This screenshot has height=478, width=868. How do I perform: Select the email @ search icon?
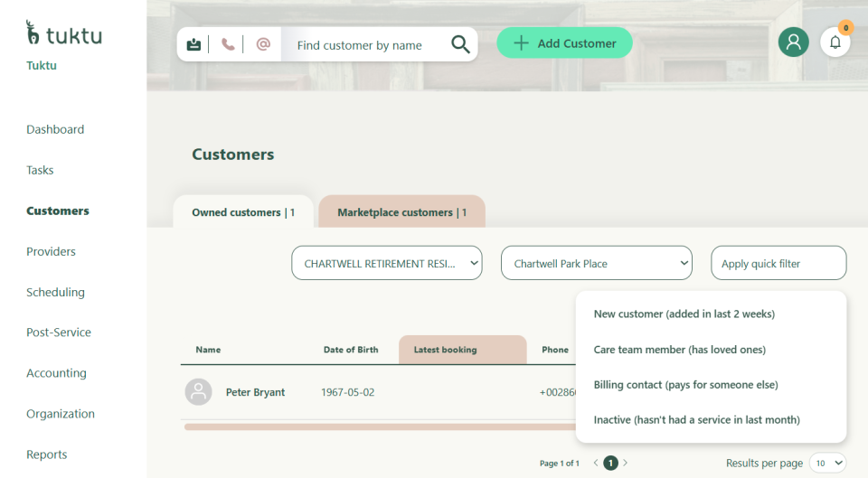point(263,44)
